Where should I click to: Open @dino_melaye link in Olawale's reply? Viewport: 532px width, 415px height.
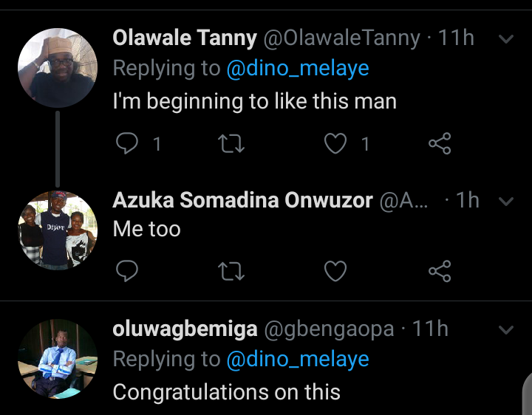pyautogui.click(x=298, y=69)
